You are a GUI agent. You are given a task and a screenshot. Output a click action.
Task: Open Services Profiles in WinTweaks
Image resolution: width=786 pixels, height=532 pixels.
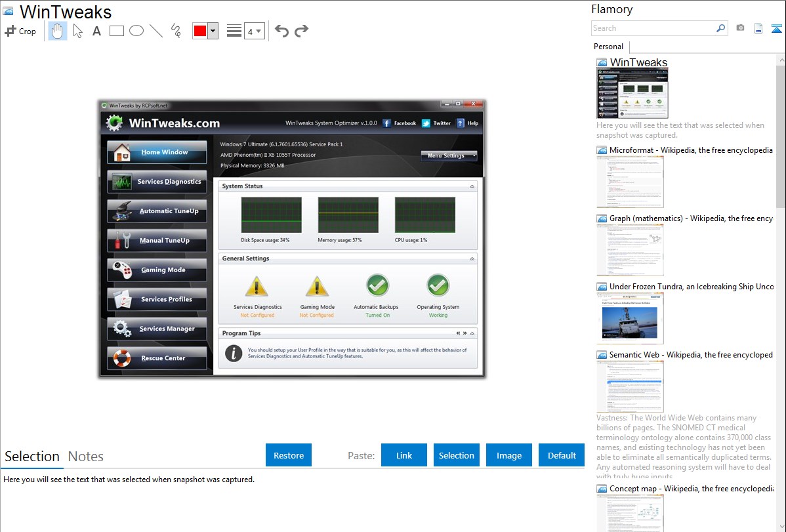click(x=157, y=299)
